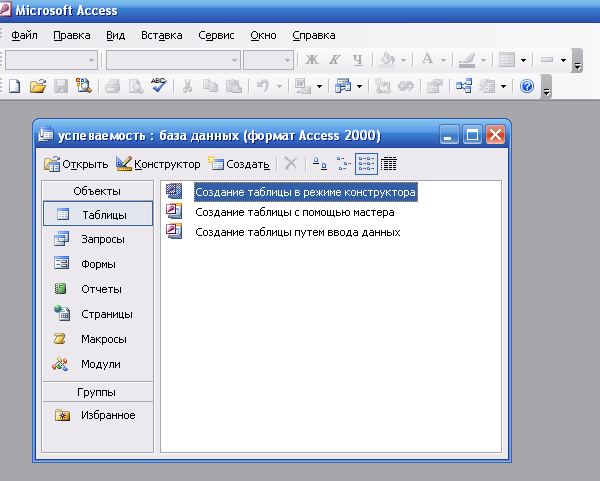This screenshot has width=600, height=481.
Task: Expand the Gridlines dropdown arrow
Action: tap(523, 60)
